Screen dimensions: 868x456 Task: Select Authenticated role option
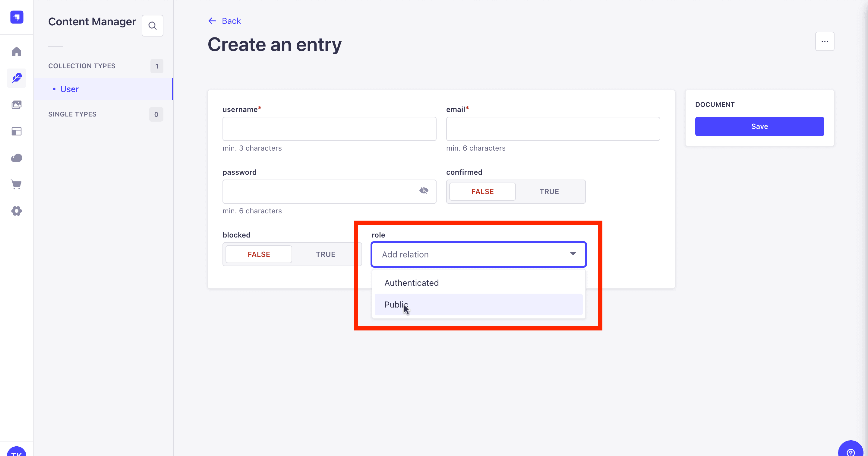click(412, 283)
